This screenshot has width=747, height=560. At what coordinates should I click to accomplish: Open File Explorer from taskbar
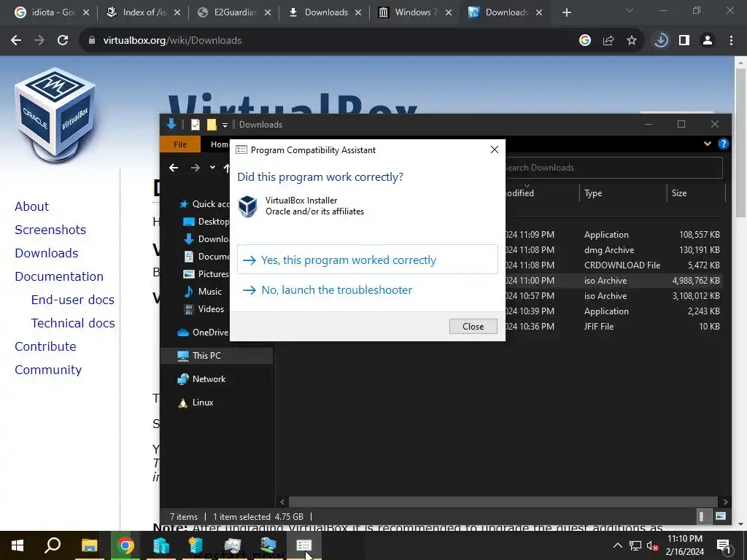[89, 545]
